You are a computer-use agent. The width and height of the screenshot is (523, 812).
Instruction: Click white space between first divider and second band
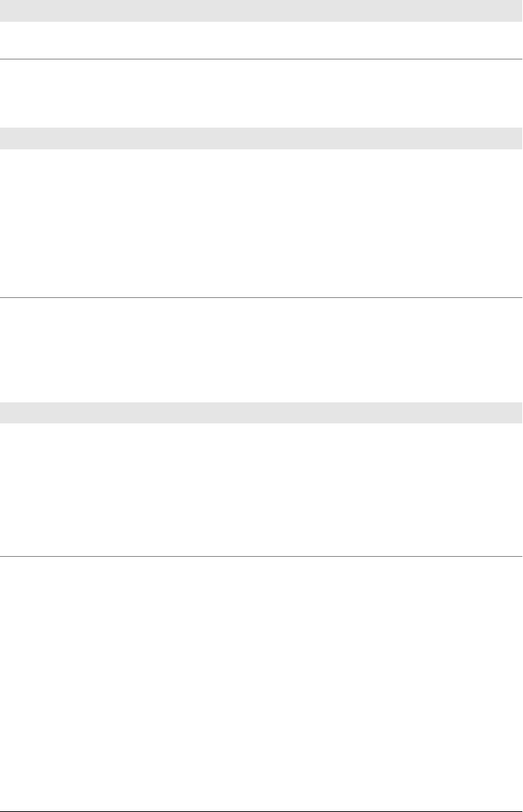(x=261, y=94)
